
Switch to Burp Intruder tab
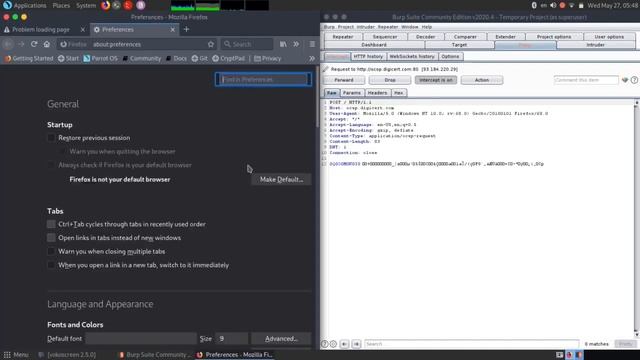click(596, 45)
